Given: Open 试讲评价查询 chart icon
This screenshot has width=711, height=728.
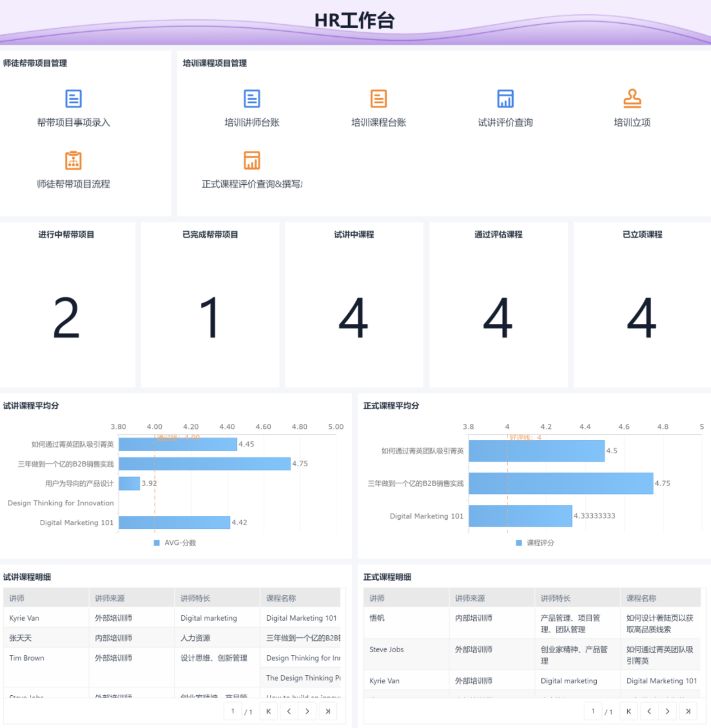Looking at the screenshot, I should point(505,99).
